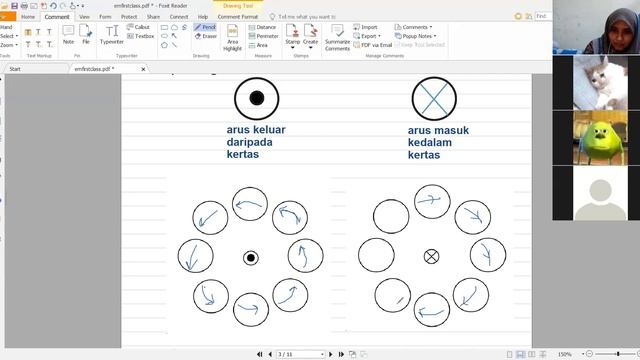
Task: Switch to the Share ribbon tab
Action: [153, 17]
